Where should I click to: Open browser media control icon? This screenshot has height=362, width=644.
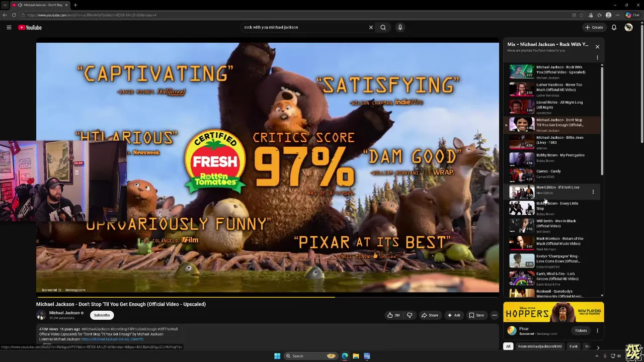(x=590, y=15)
